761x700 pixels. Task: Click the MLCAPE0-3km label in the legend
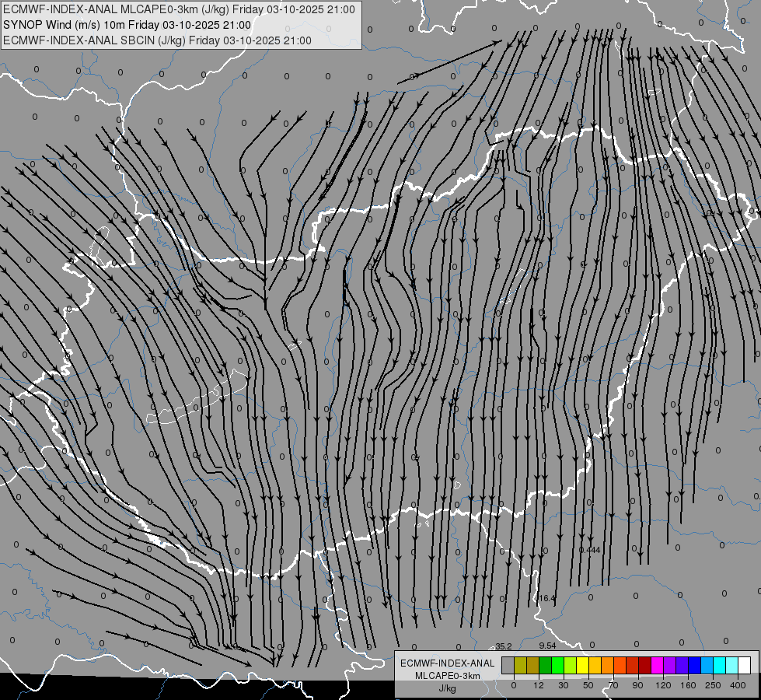(x=447, y=676)
